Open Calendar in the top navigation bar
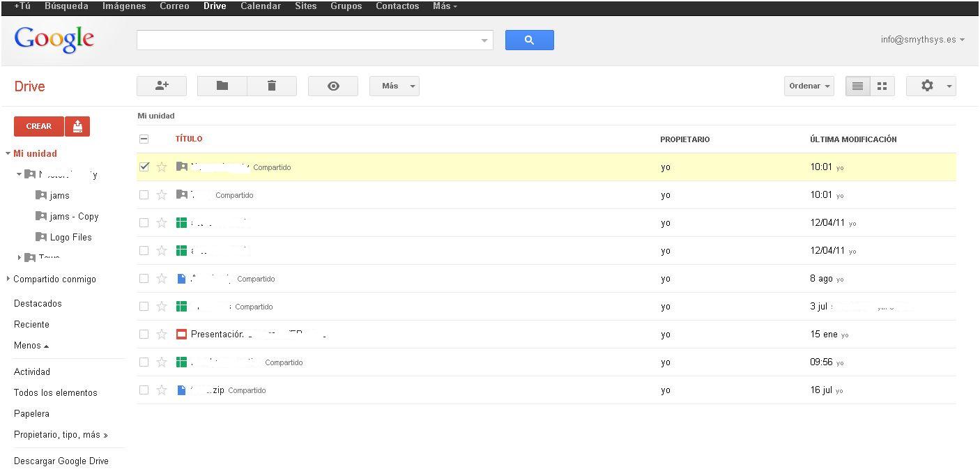The height and width of the screenshot is (476, 980). tap(261, 6)
